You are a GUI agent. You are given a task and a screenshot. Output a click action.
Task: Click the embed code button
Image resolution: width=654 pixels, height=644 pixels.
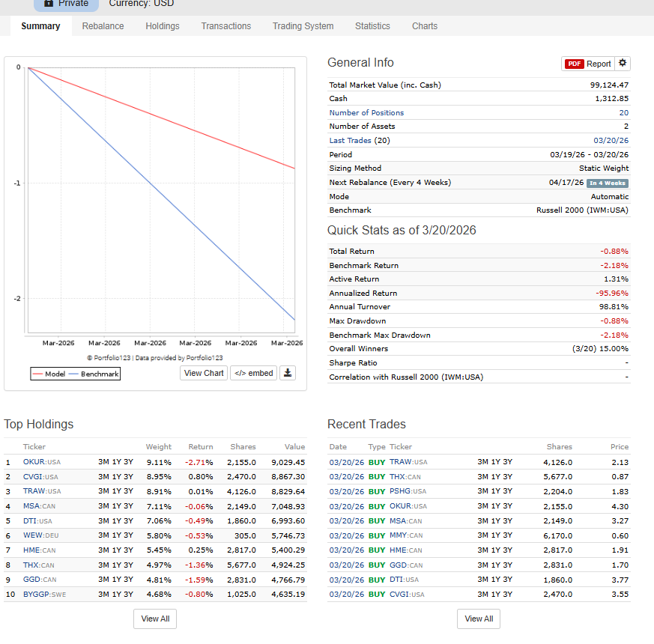(253, 373)
